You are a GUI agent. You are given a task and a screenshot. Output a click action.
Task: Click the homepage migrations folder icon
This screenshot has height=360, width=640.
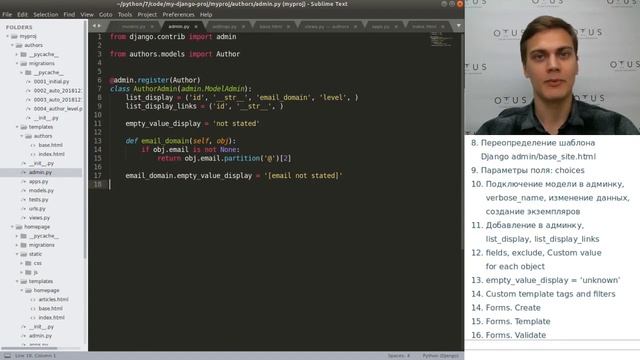(24, 245)
